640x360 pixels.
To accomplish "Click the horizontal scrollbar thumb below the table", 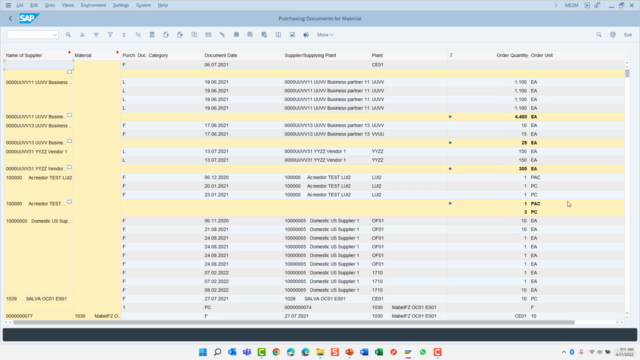I will [294, 322].
